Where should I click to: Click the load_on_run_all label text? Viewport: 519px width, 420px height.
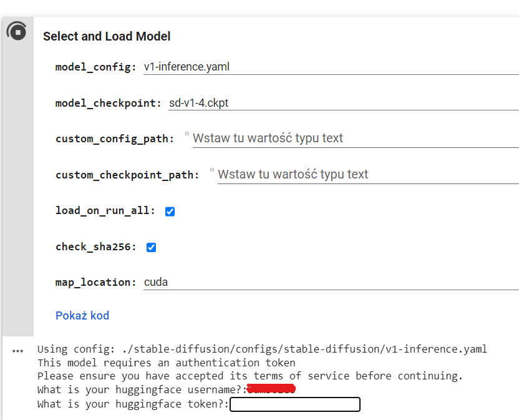coord(105,211)
